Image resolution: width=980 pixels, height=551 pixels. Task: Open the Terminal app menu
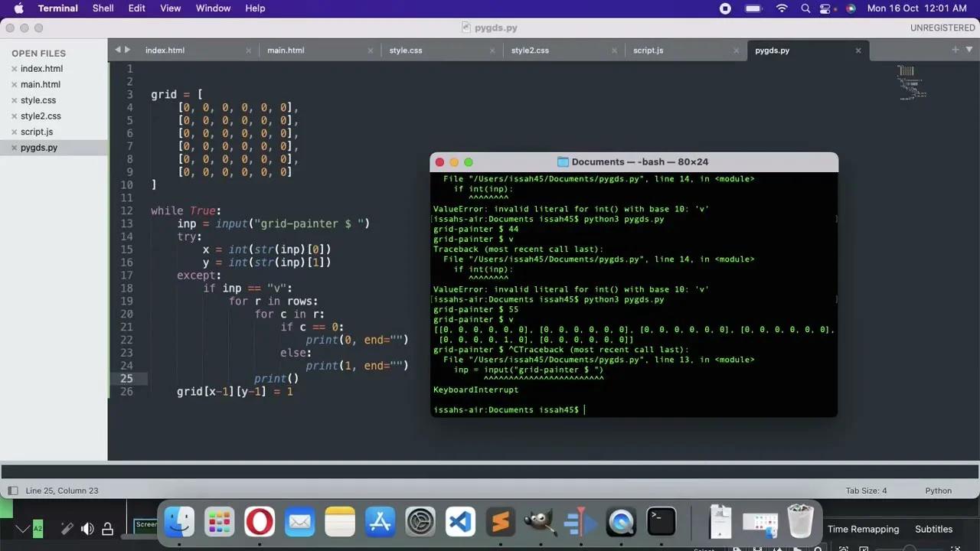[58, 8]
